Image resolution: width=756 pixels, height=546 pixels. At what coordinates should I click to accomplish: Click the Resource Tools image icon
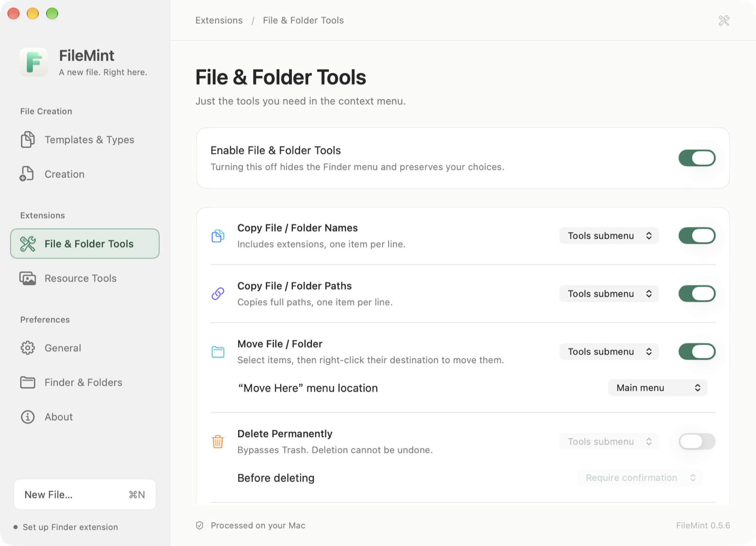tap(28, 278)
